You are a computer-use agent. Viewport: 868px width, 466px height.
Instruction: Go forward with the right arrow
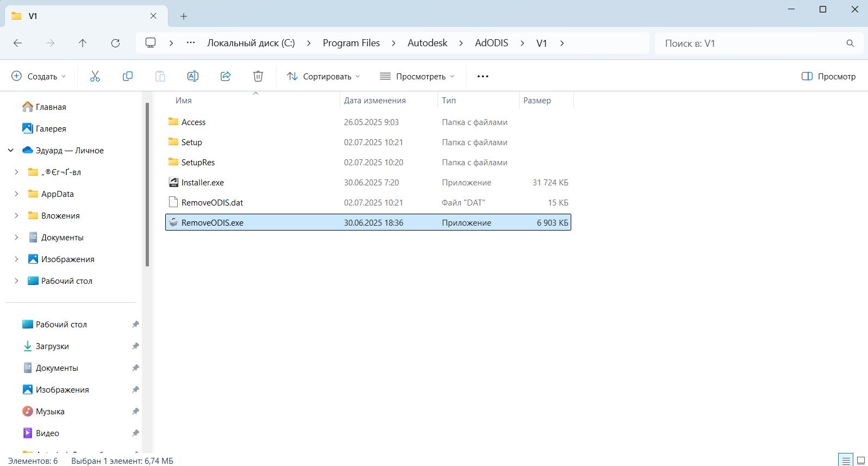point(50,43)
